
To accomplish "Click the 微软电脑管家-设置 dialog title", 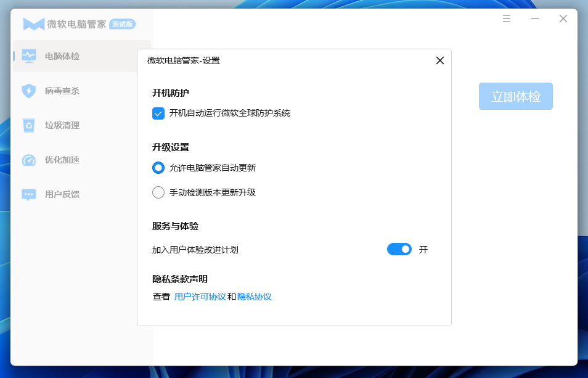I will (x=184, y=60).
